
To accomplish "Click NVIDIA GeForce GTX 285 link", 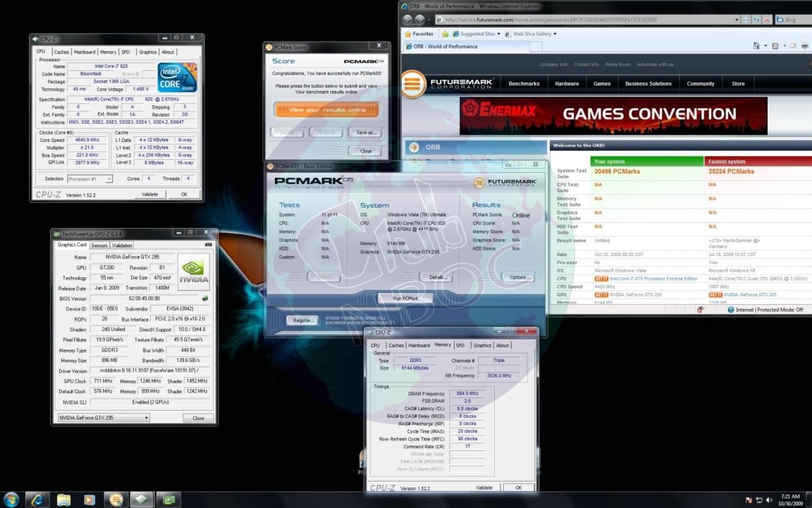I will pos(750,295).
